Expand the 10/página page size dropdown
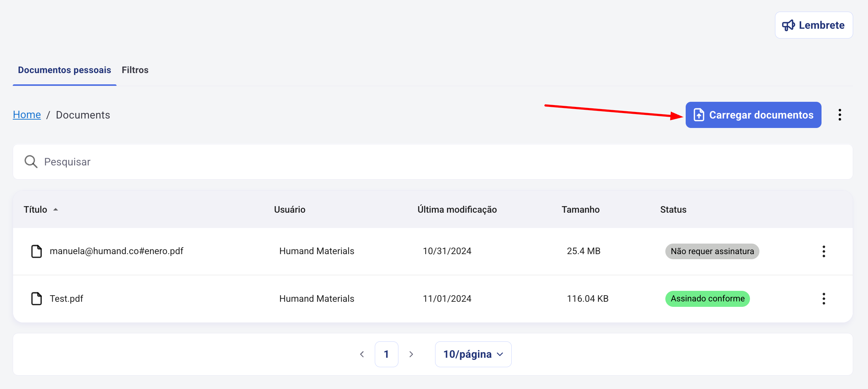This screenshot has width=868, height=389. coord(473,354)
